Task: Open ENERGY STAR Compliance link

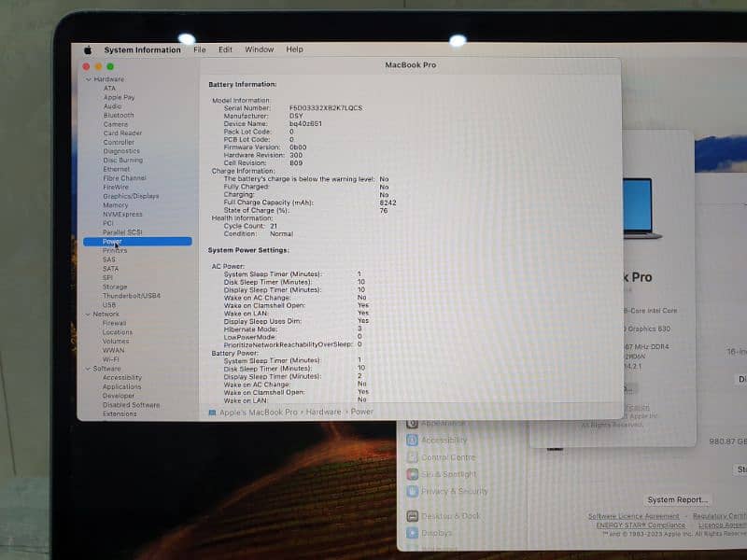Action: [x=641, y=525]
